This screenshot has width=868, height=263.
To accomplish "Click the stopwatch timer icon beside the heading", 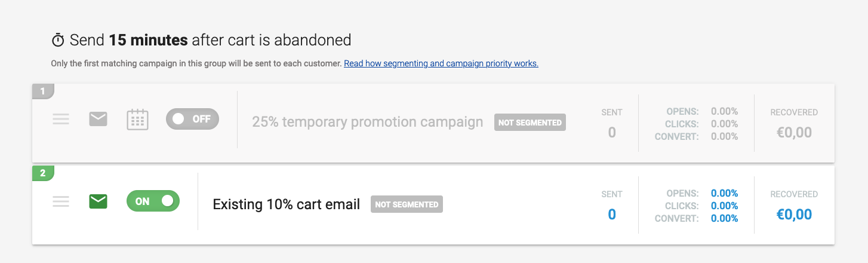I will 58,41.
